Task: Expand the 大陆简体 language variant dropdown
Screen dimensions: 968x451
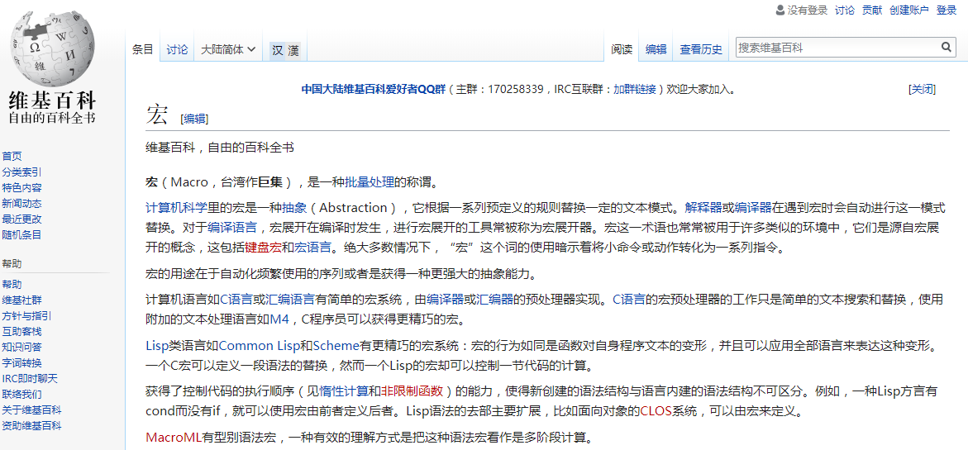Action: (228, 49)
